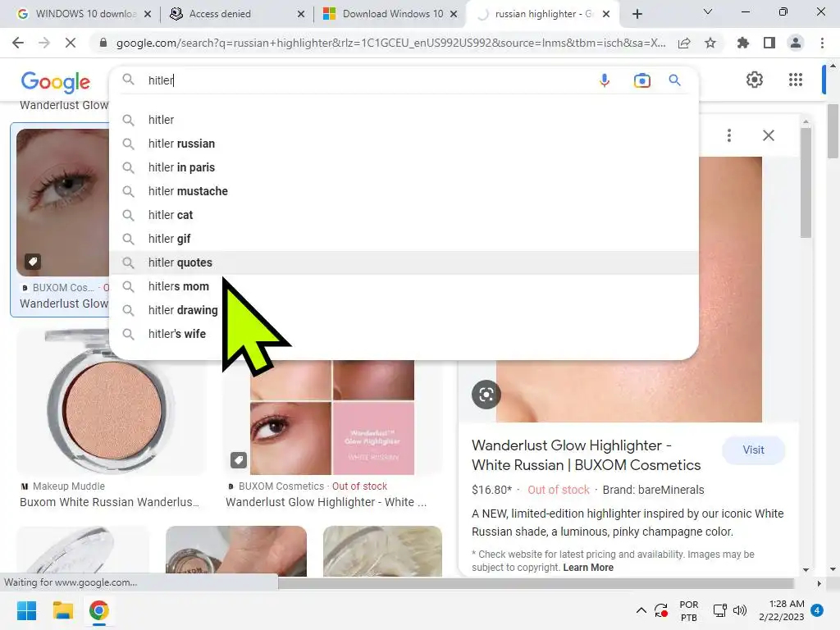Viewport: 840px width, 630px height.
Task: Click the blue search magnifier button
Action: pyautogui.click(x=674, y=80)
